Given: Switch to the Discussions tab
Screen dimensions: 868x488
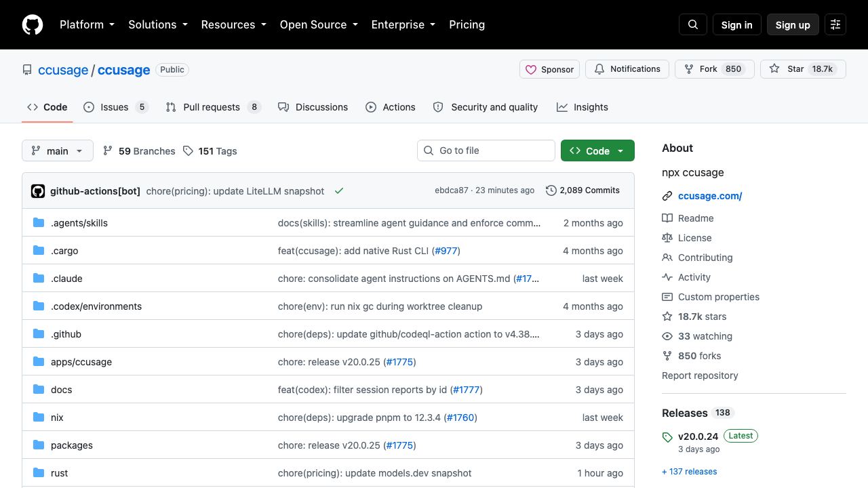Looking at the screenshot, I should [x=313, y=107].
